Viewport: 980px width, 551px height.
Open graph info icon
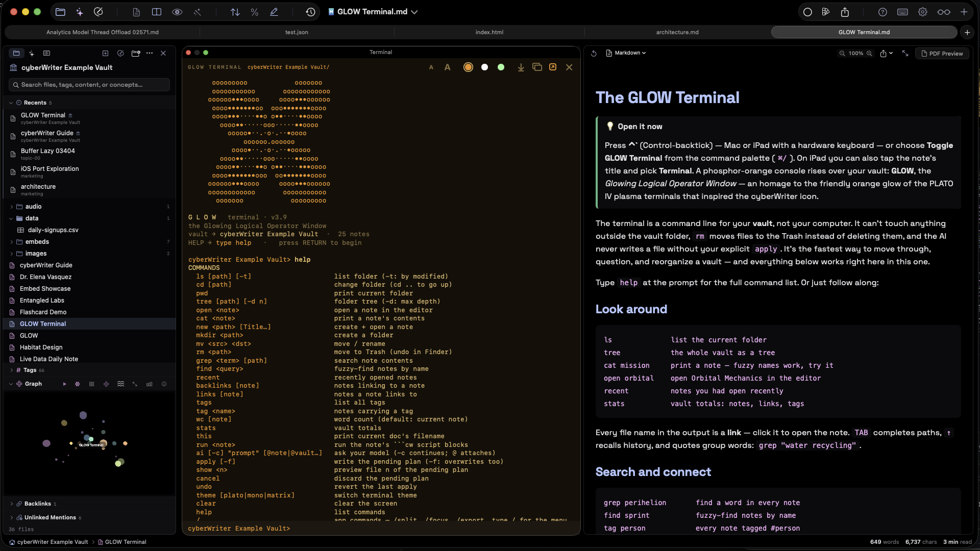tap(164, 384)
